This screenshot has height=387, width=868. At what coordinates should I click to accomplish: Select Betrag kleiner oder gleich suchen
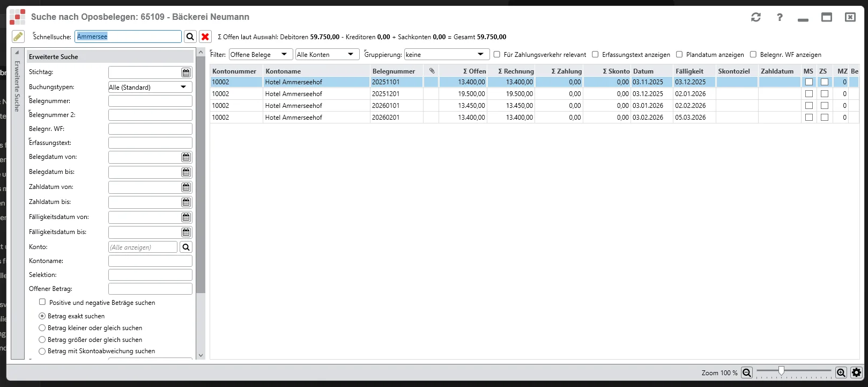click(x=42, y=328)
